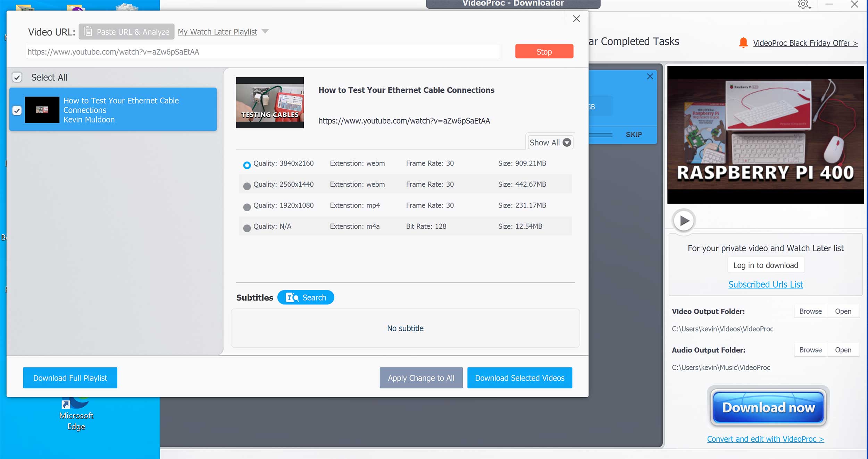The width and height of the screenshot is (868, 459).
Task: Open the Audio Output Folder
Action: click(x=843, y=350)
